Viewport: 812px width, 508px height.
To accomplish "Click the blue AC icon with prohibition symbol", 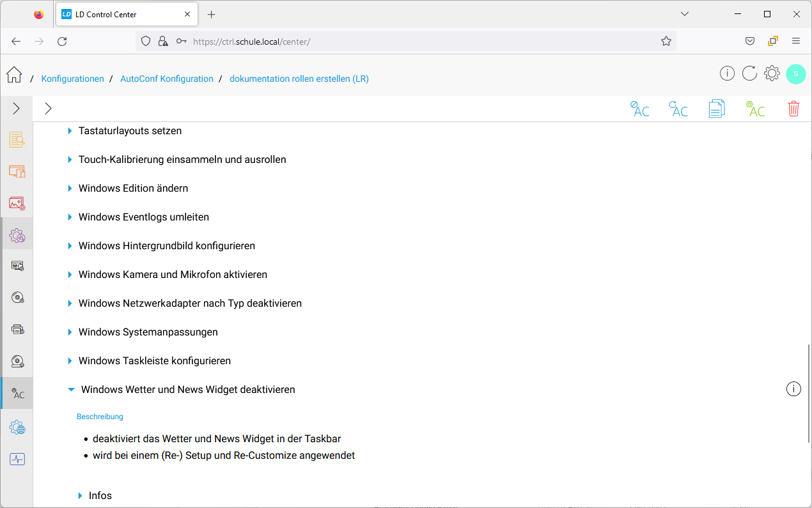I will [x=639, y=109].
